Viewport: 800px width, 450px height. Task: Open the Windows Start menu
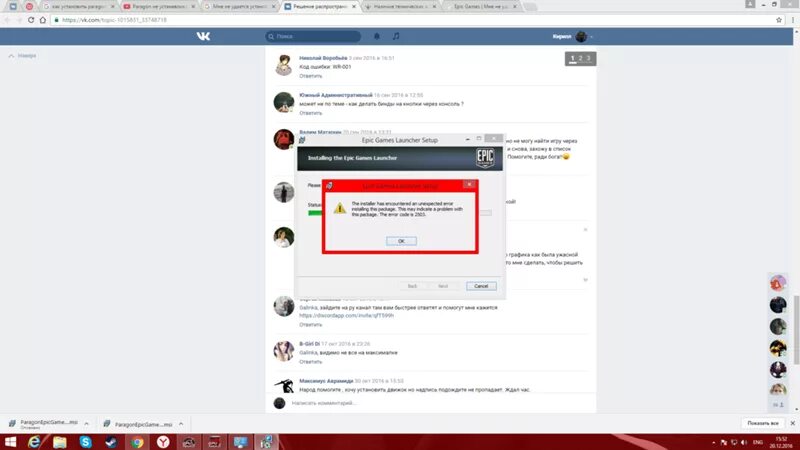tap(11, 442)
